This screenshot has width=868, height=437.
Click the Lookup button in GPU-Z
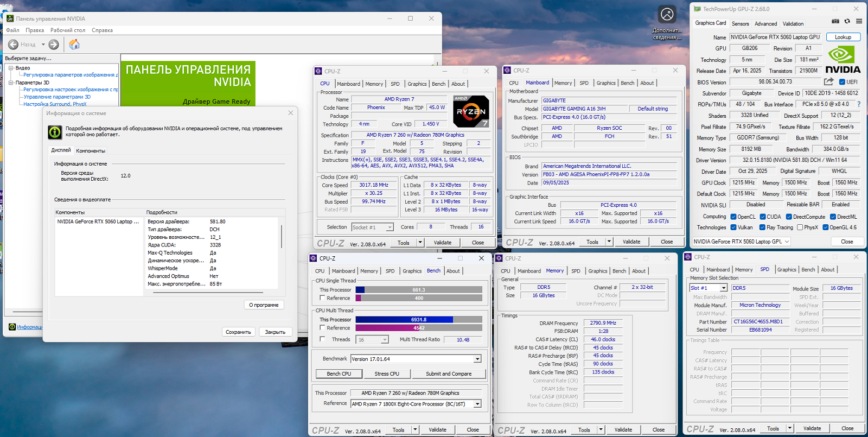click(x=843, y=37)
